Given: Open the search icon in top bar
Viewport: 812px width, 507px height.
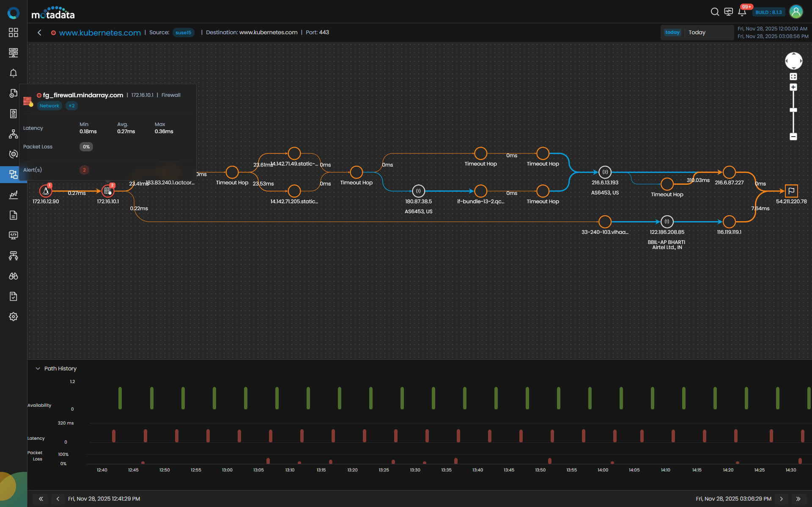Looking at the screenshot, I should [715, 12].
